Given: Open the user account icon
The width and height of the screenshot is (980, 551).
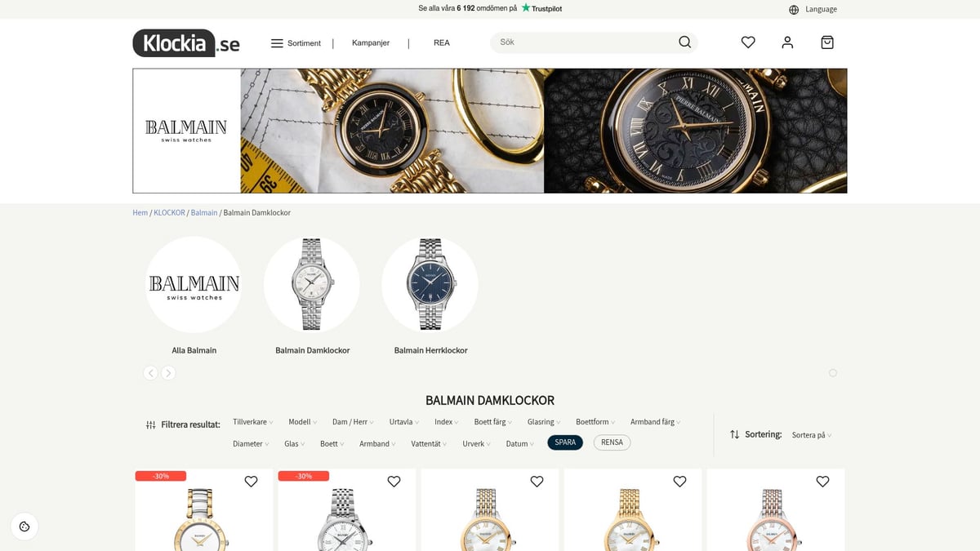Looking at the screenshot, I should [x=787, y=42].
